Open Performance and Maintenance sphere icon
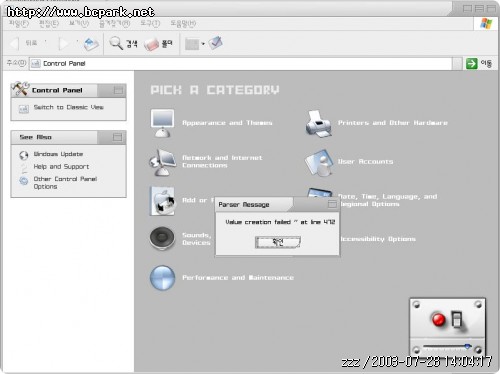This screenshot has width=500, height=374. click(162, 278)
